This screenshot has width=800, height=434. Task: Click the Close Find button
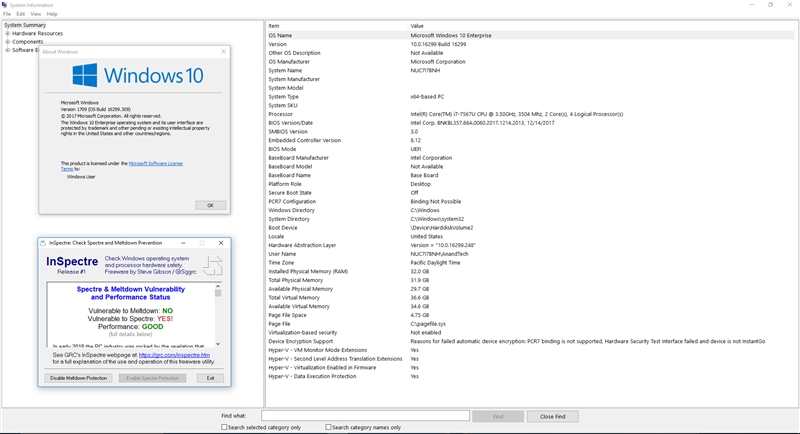(x=553, y=416)
